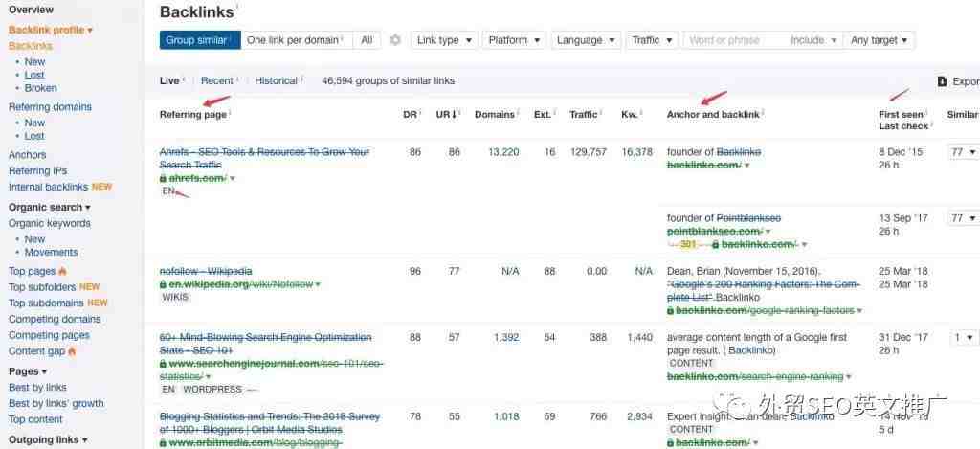Switch to the Historical tab
980x449 pixels.
(x=276, y=80)
